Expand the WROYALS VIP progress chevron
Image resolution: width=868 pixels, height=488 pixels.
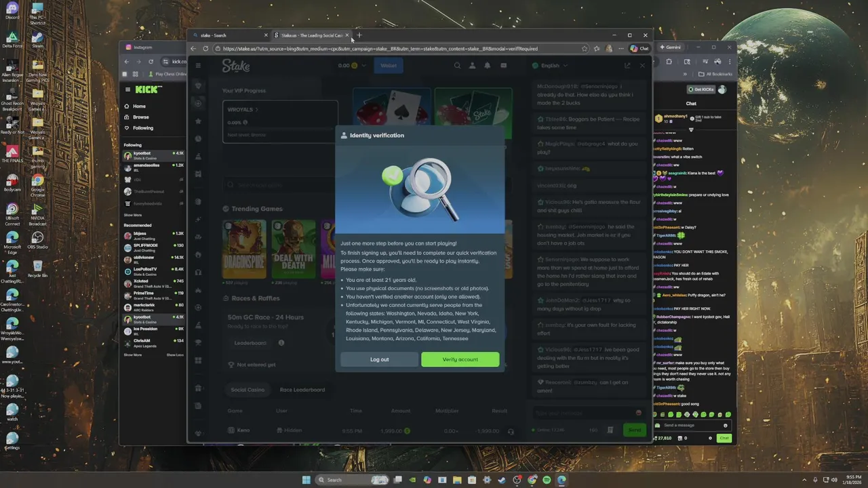click(256, 110)
